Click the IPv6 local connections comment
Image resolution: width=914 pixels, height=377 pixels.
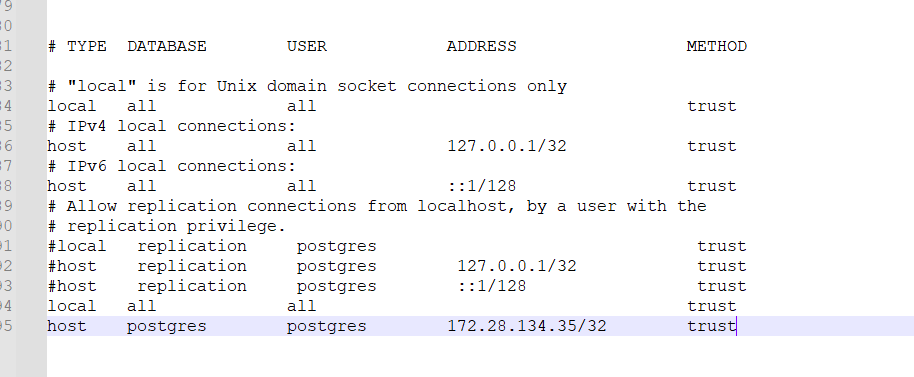pos(172,166)
